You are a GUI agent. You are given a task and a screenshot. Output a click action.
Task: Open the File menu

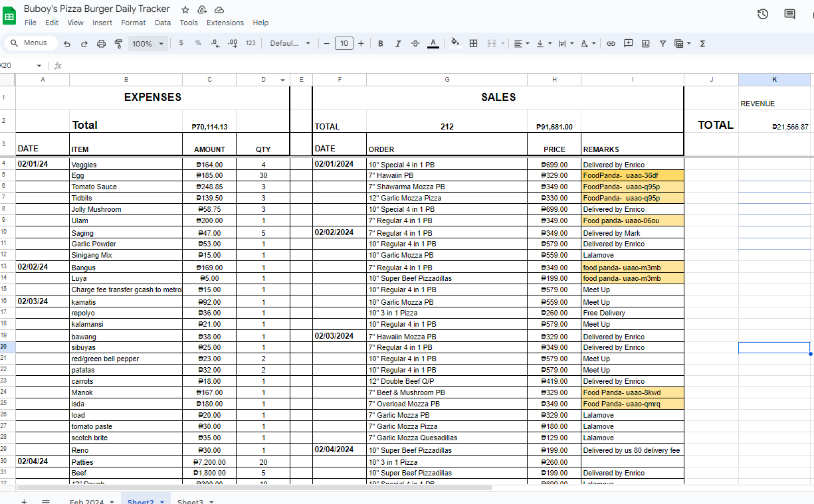click(31, 23)
